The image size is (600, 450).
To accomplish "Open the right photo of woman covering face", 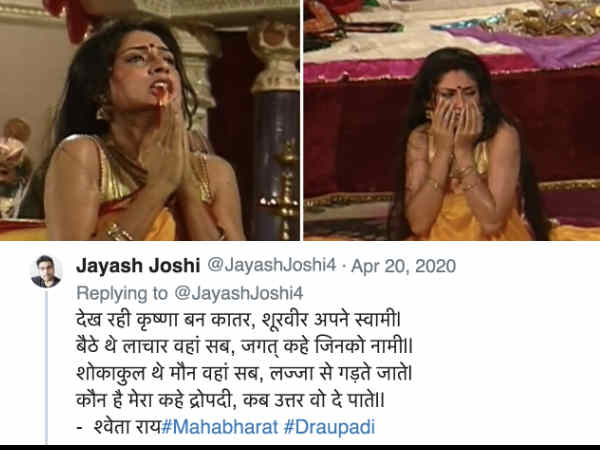I will [x=452, y=120].
